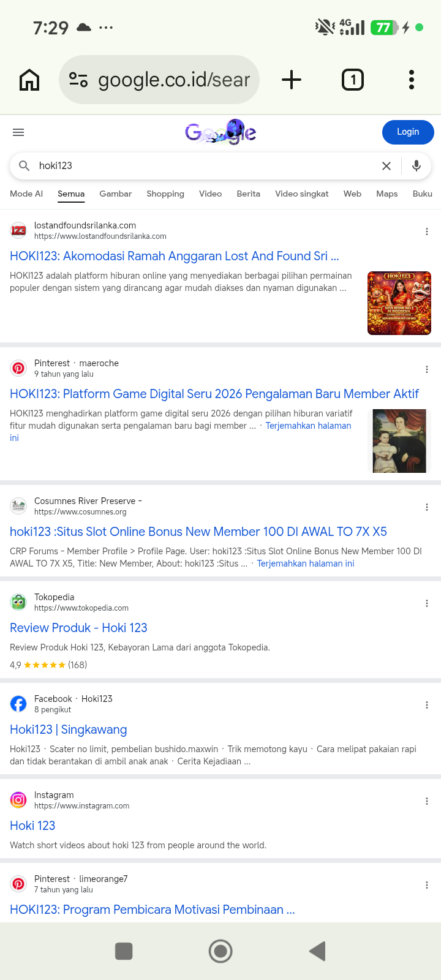This screenshot has height=980, width=441.
Task: Click HOKI123 red banner thumbnail
Action: coord(399,303)
